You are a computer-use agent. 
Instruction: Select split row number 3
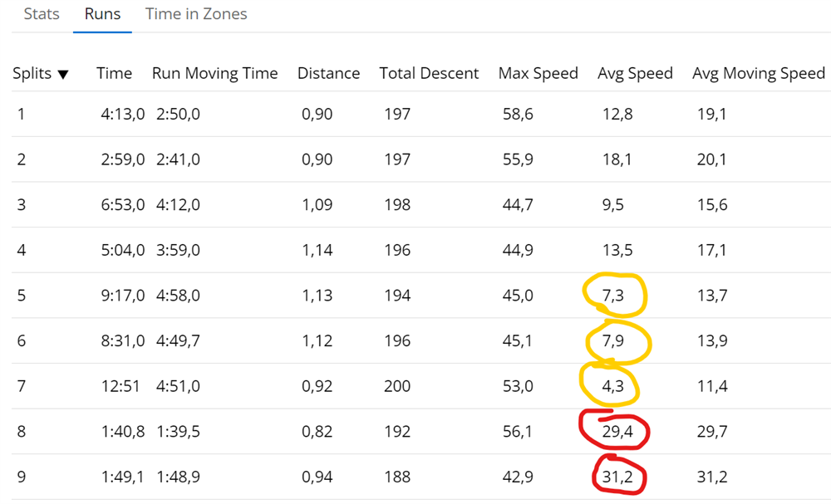tap(21, 204)
